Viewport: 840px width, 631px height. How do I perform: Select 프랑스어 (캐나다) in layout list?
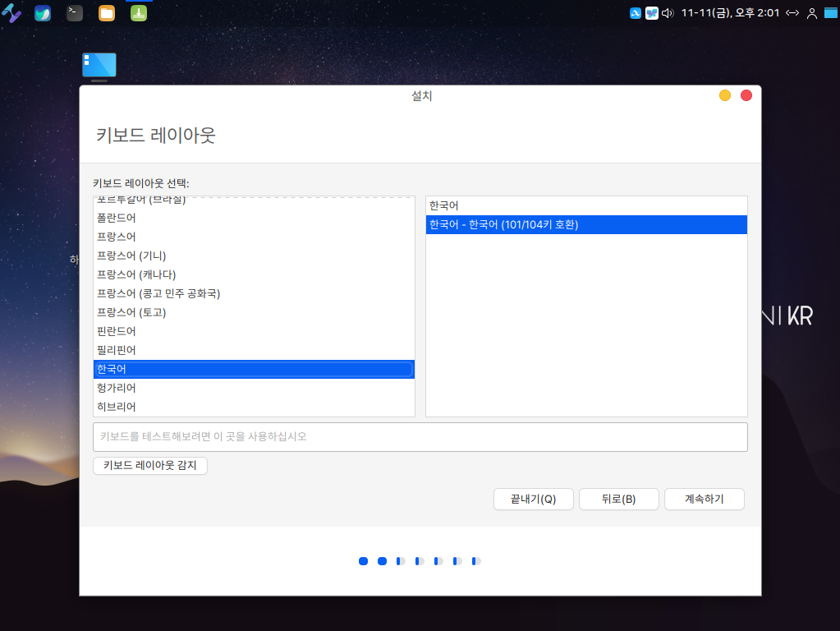[x=136, y=274]
